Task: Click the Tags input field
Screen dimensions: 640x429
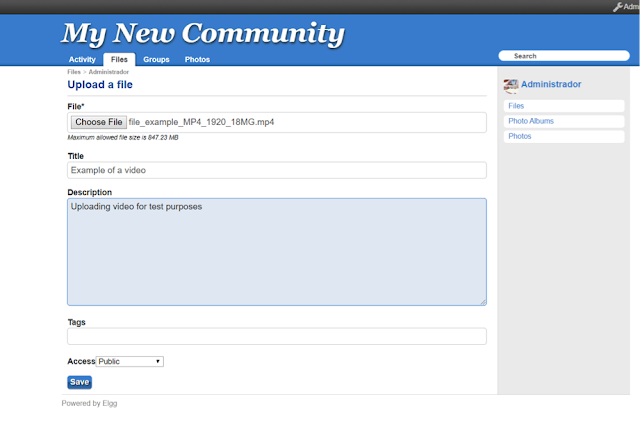Action: tap(277, 336)
